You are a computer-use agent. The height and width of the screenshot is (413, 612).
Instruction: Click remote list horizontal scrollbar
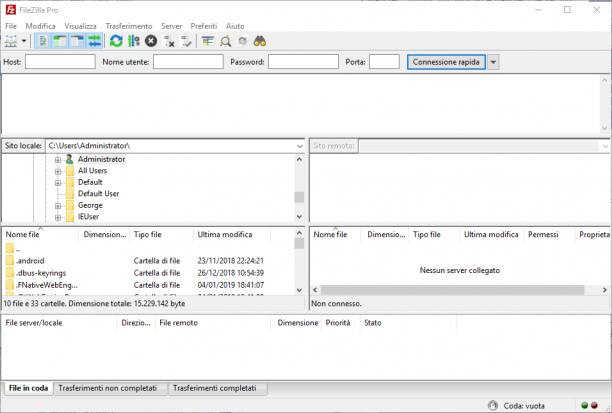point(452,290)
